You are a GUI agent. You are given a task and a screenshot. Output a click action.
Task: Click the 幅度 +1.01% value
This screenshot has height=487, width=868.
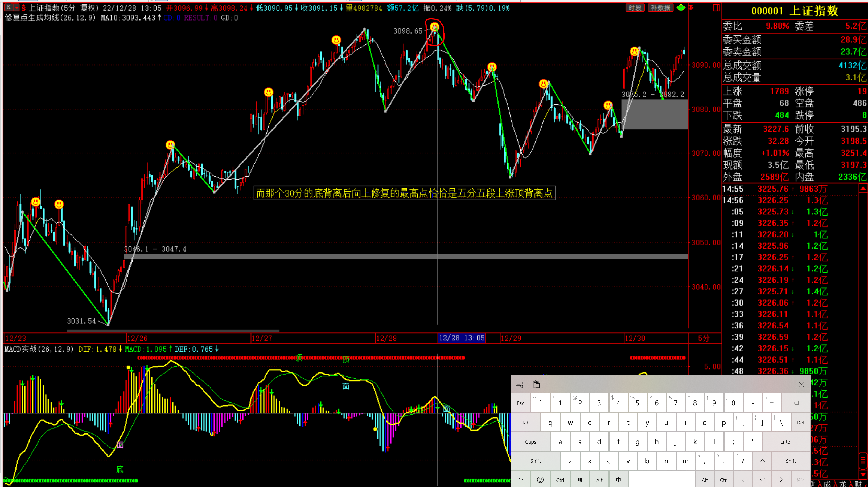pos(775,153)
